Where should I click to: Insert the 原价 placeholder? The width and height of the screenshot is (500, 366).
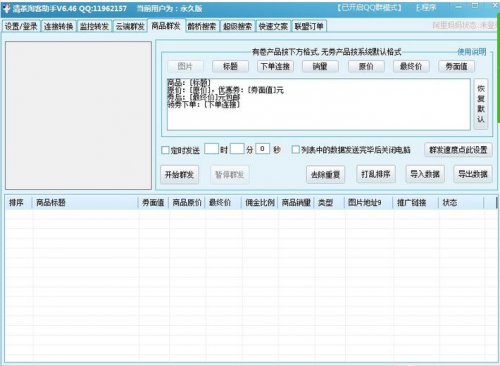pyautogui.click(x=366, y=66)
